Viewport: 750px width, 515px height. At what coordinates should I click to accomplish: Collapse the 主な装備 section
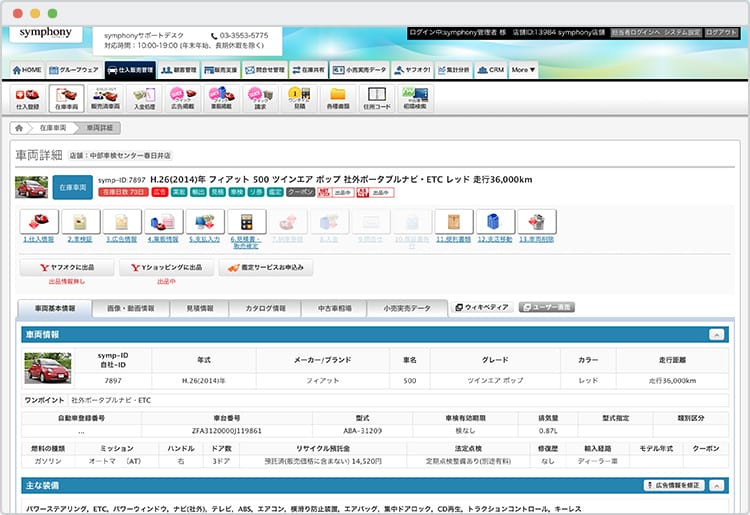pos(716,485)
